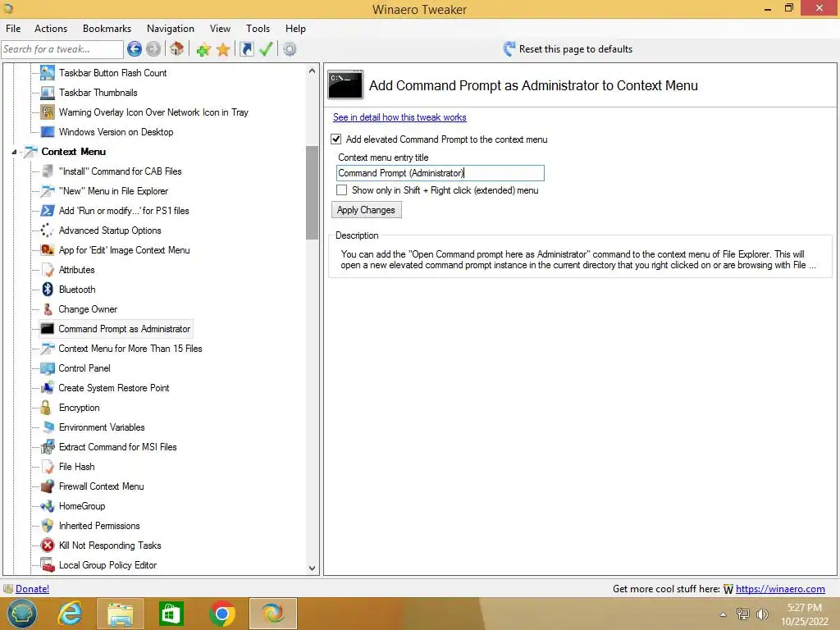
Task: Click the Inherited Permissions shield icon
Action: click(x=48, y=526)
